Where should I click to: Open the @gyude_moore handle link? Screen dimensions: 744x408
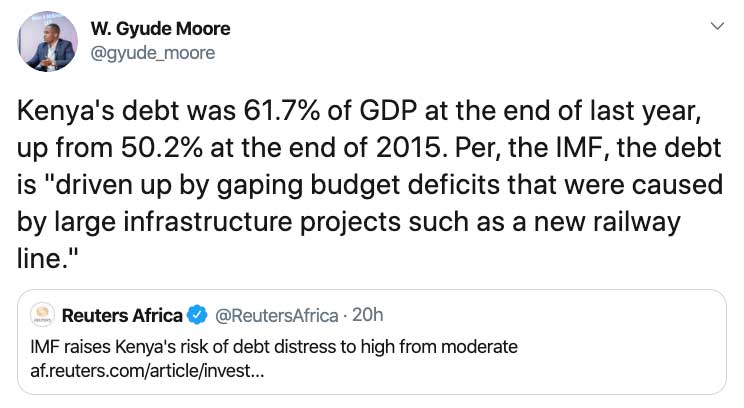coord(152,53)
